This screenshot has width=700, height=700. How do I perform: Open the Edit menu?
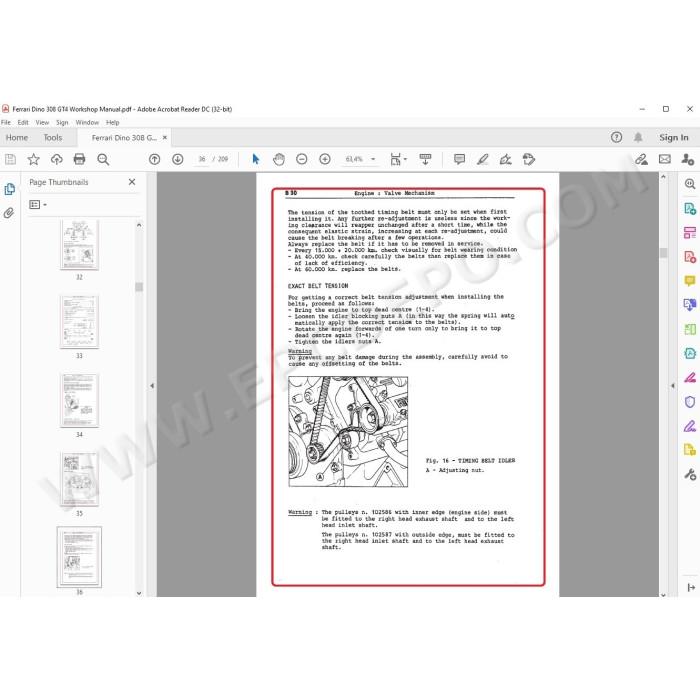23,122
